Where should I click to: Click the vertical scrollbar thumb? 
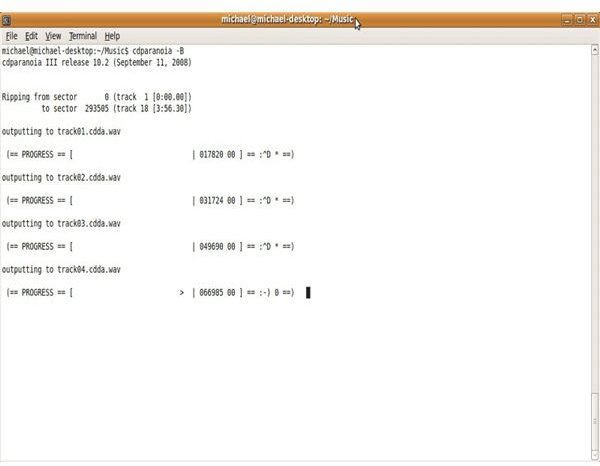pyautogui.click(x=595, y=421)
